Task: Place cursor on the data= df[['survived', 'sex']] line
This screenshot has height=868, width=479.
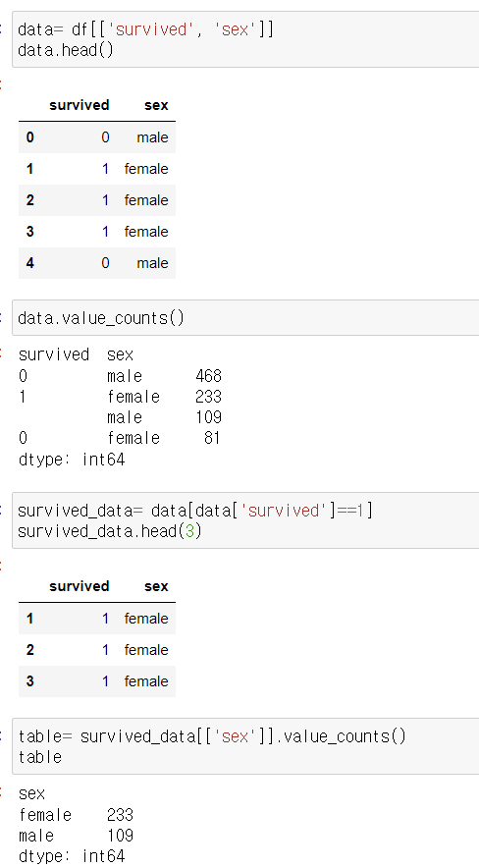Action: click(x=145, y=29)
